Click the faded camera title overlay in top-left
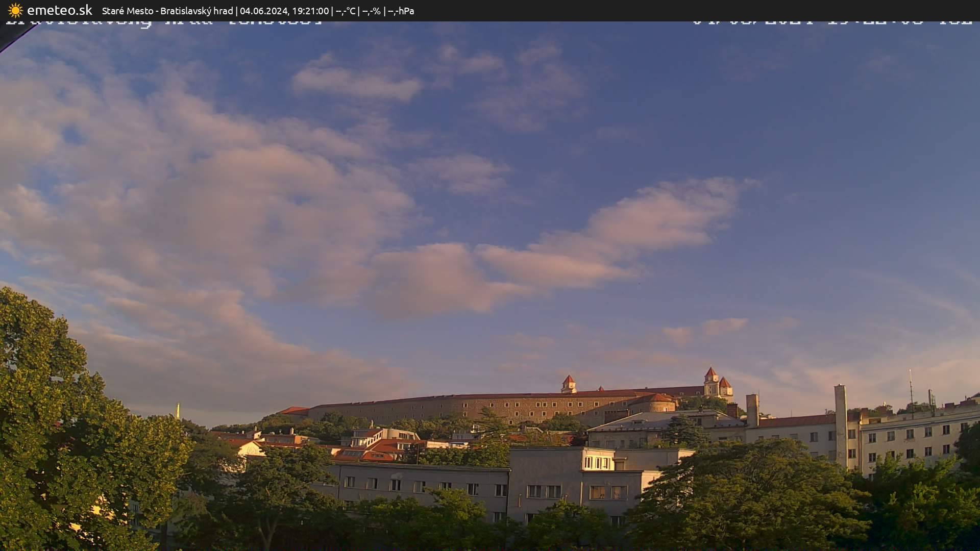Image resolution: width=980 pixels, height=551 pixels. [163, 21]
